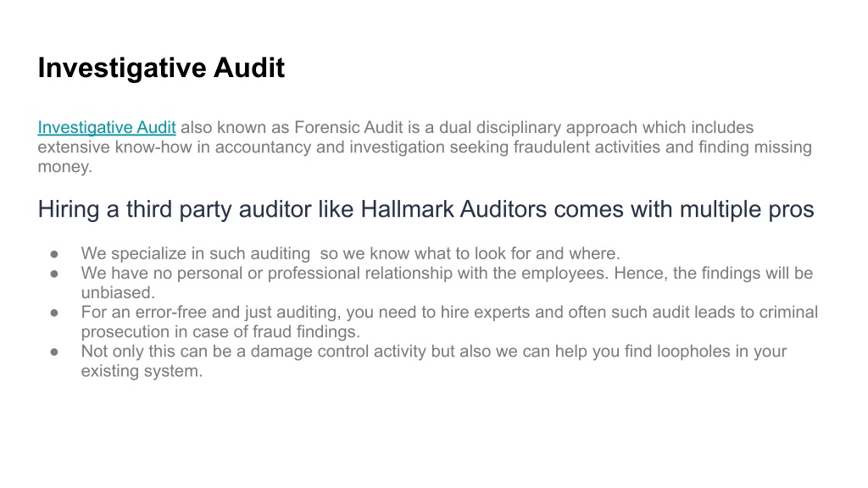Click bullet marker beside 'We specialize' line
This screenshot has width=868, height=488.
54,254
